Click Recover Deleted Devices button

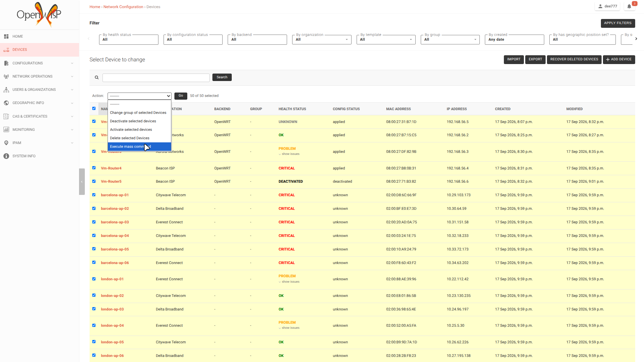point(574,59)
